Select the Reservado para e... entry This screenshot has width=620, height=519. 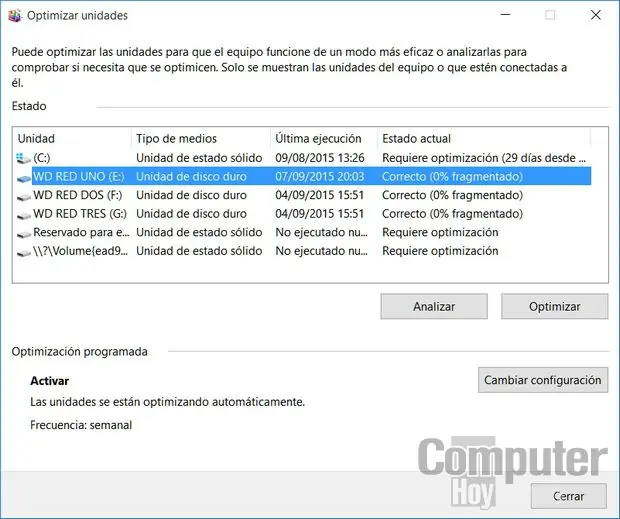[81, 232]
